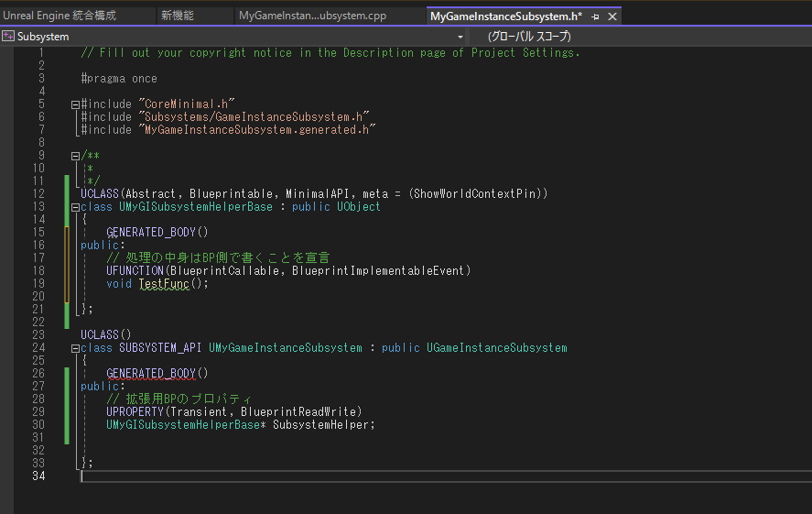Switch to MyGameInstan...ubsystem.cpp tab
This screenshot has height=514, width=812.
[313, 16]
